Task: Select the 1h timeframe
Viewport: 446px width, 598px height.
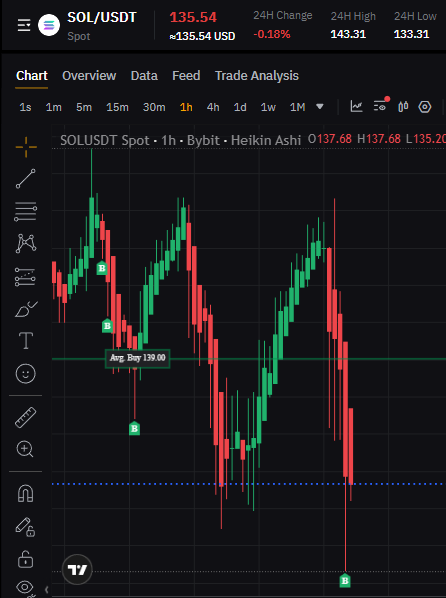Action: (x=186, y=107)
